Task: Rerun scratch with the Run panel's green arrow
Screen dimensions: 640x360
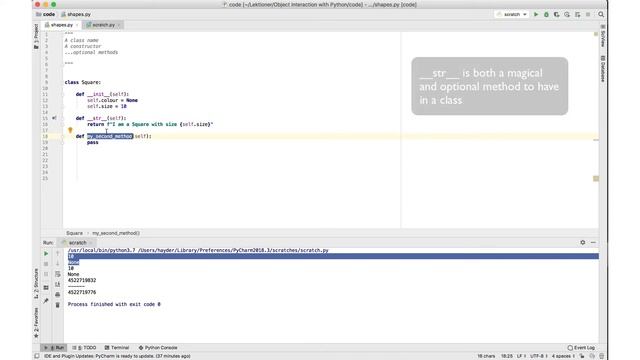Action: [46, 253]
